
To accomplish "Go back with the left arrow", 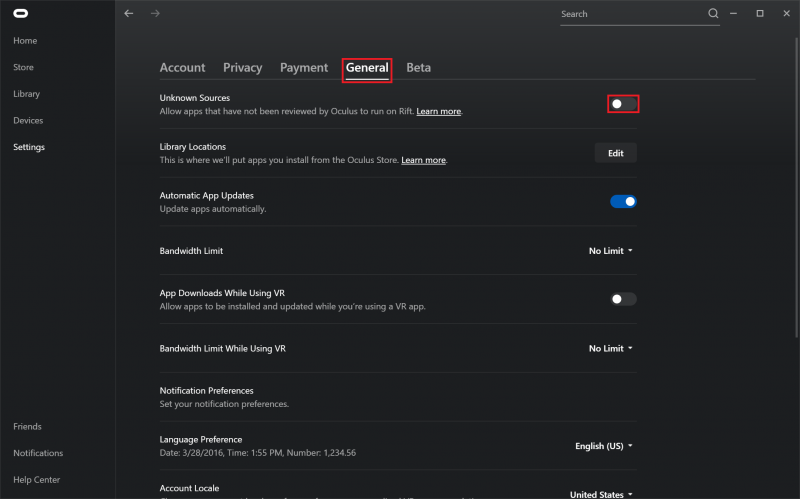I will coord(129,13).
